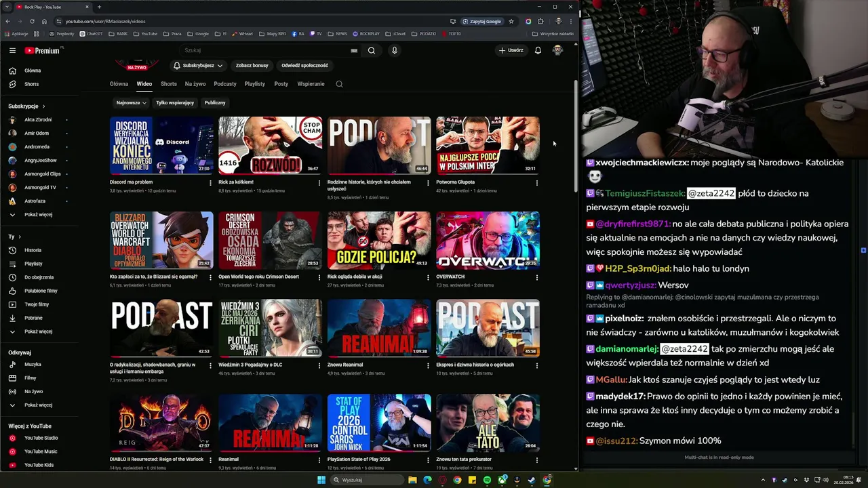Open the Subskrypcje section chevron
This screenshot has height=488, width=868.
(x=43, y=106)
